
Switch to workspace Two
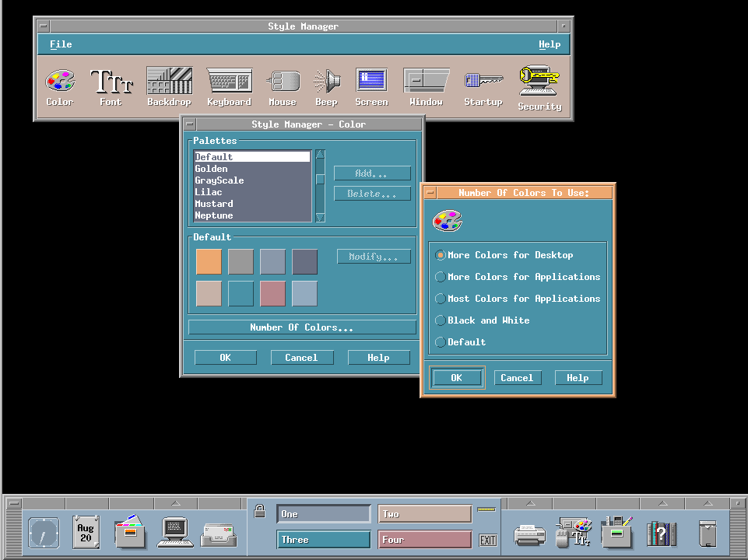pyautogui.click(x=424, y=514)
